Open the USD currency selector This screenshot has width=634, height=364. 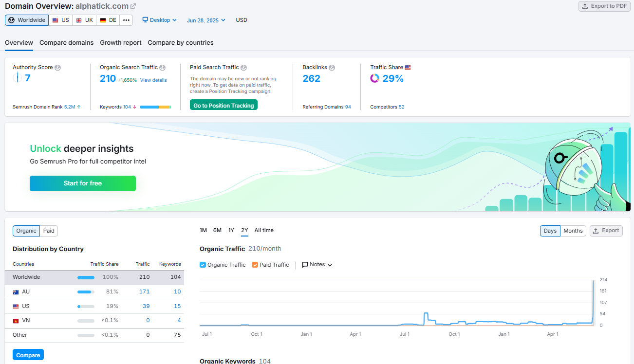coord(242,20)
